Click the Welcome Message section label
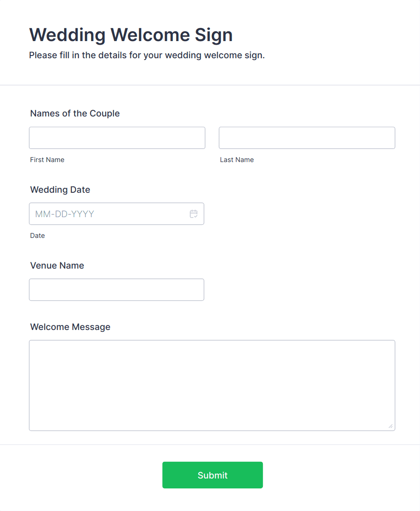 pyautogui.click(x=70, y=327)
